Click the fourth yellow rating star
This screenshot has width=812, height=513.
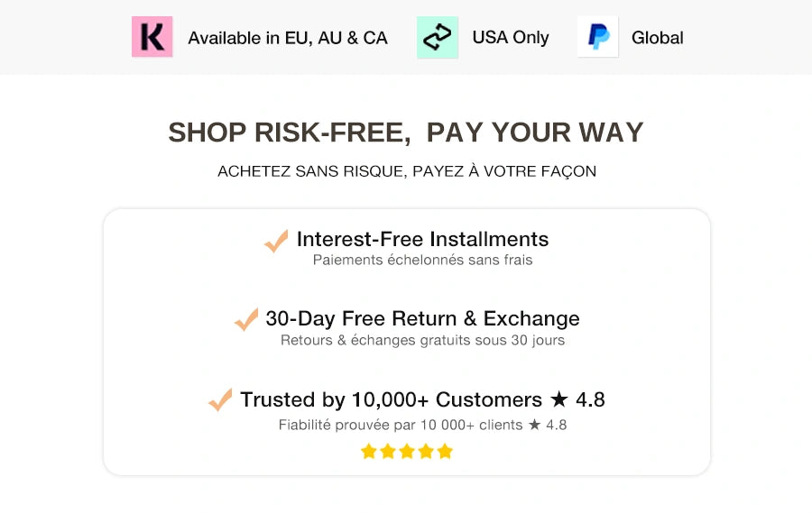426,452
